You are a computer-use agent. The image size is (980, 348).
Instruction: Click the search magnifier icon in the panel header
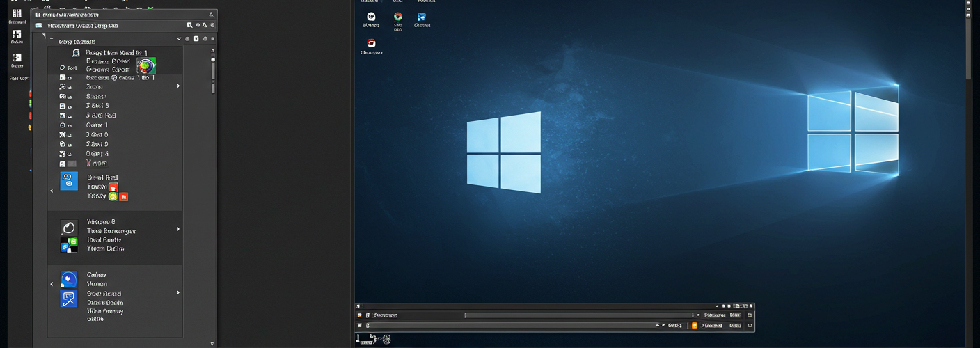coord(189,25)
